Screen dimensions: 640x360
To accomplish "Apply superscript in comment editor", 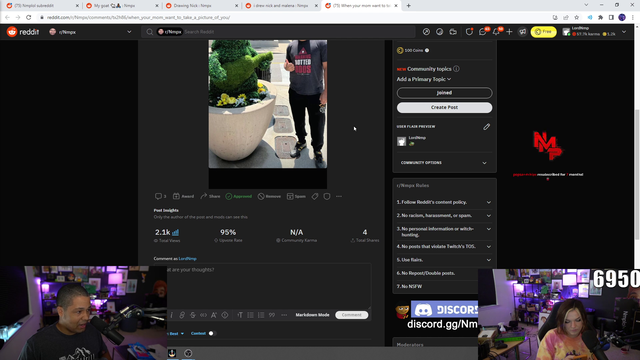I will tap(214, 315).
